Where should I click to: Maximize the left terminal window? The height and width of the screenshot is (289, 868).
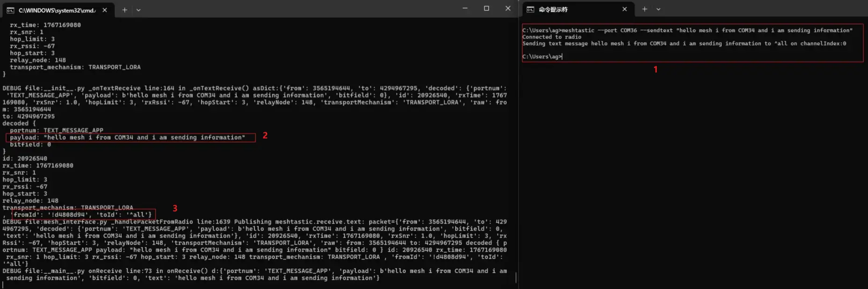pyautogui.click(x=486, y=8)
